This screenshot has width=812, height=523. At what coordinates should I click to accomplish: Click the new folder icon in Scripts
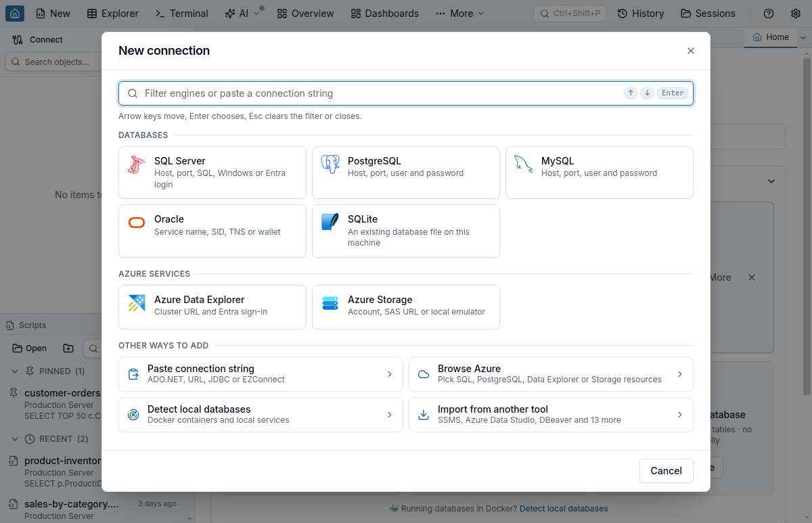coord(68,348)
